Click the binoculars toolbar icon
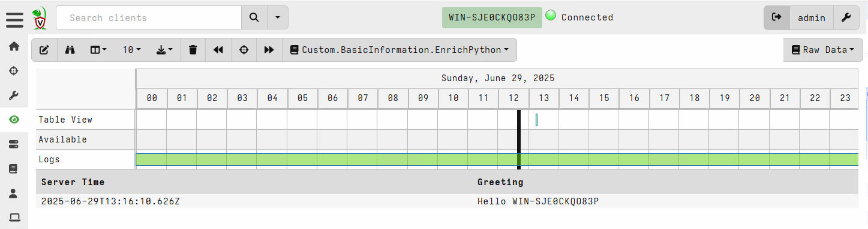The height and width of the screenshot is (229, 868). pos(70,50)
